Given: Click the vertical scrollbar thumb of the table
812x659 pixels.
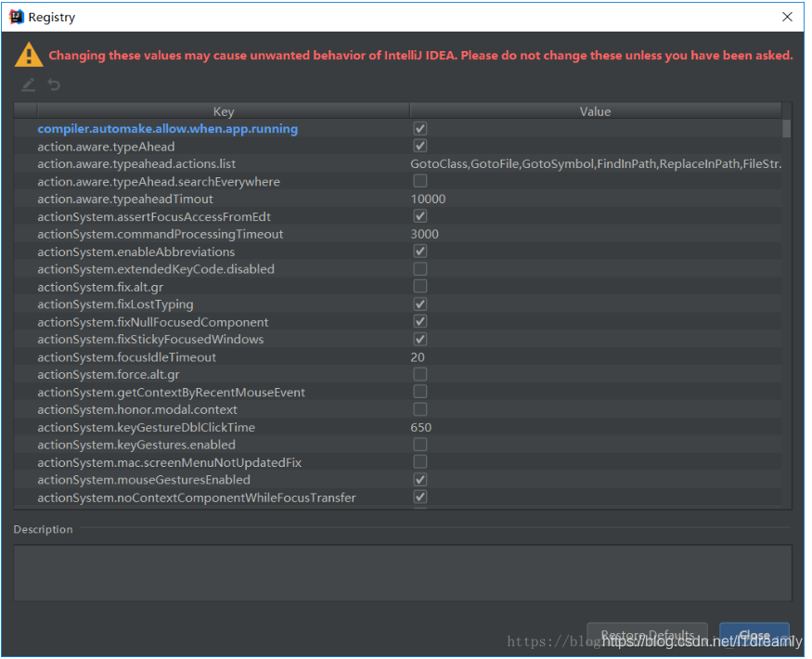Looking at the screenshot, I should click(x=786, y=128).
